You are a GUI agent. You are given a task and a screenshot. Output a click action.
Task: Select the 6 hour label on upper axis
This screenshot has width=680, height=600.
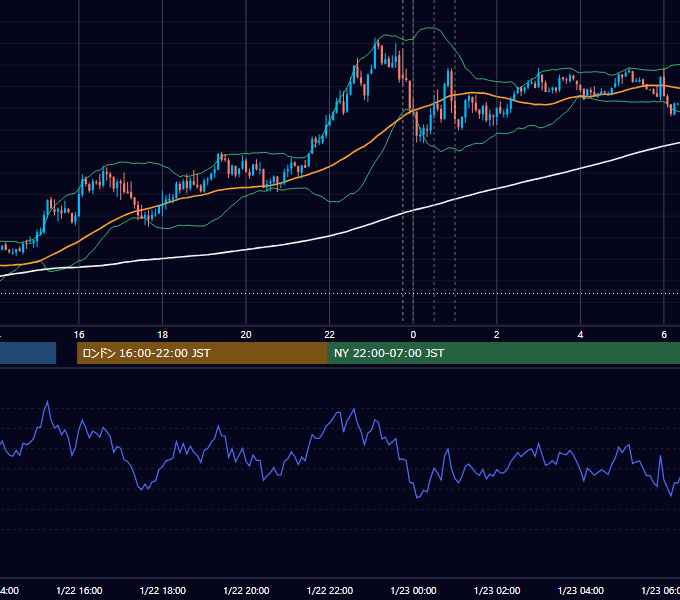664,335
